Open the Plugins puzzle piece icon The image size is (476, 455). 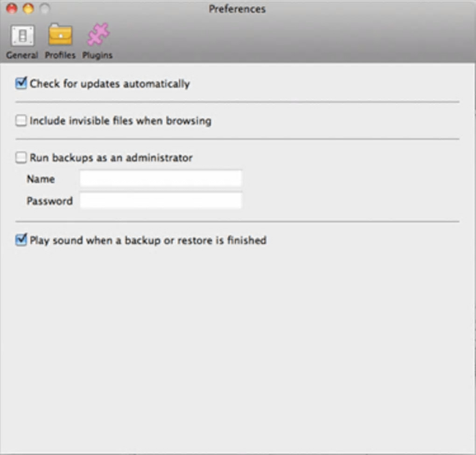tap(98, 35)
